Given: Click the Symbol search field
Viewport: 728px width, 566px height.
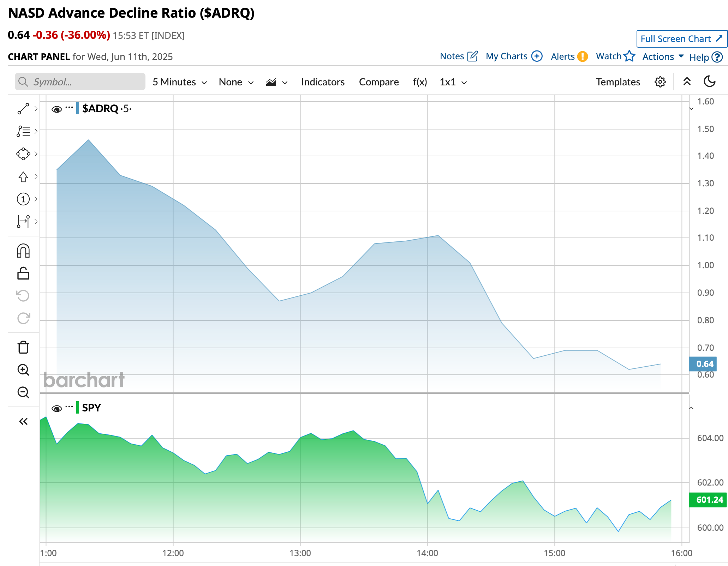Looking at the screenshot, I should pos(80,82).
